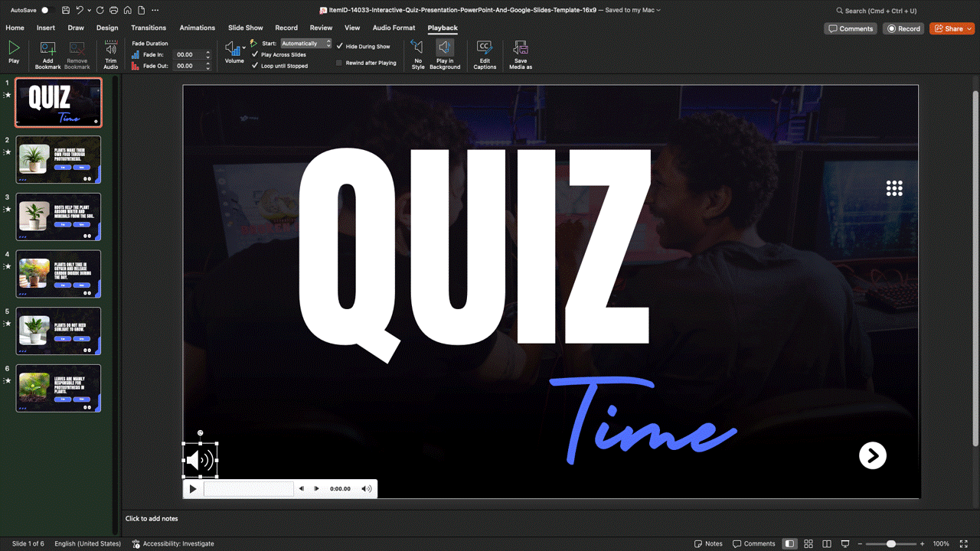Click the play button in audio player bar
Screen dimensions: 980x551
tap(193, 489)
